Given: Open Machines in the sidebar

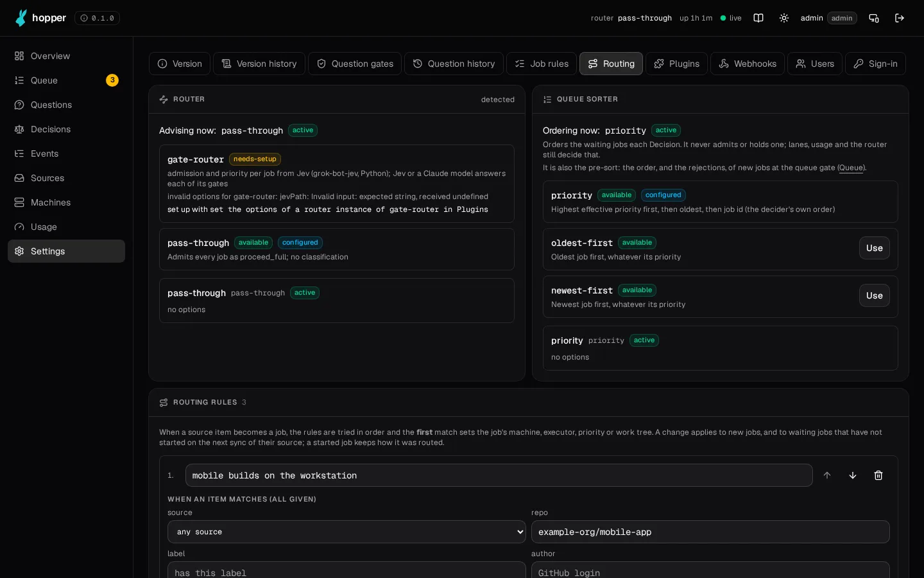Looking at the screenshot, I should (x=66, y=202).
